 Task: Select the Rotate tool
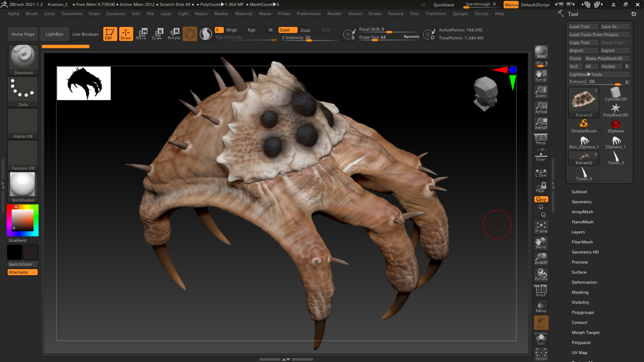[x=174, y=34]
